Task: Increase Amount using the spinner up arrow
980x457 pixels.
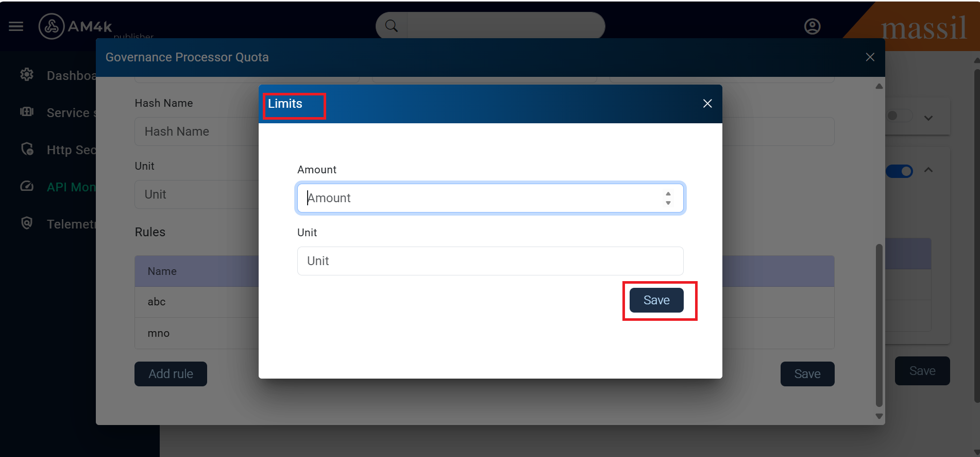Action: pos(668,194)
